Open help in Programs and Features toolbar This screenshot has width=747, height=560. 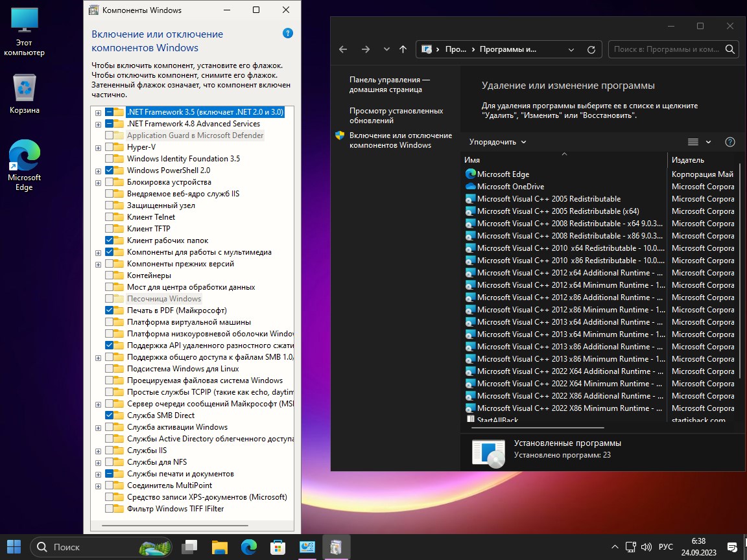[x=730, y=142]
